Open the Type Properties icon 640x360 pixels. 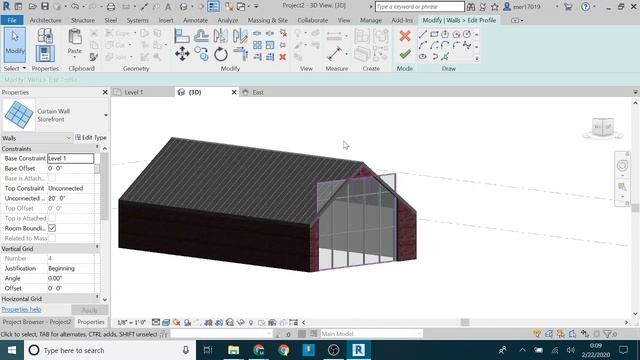pyautogui.click(x=45, y=36)
